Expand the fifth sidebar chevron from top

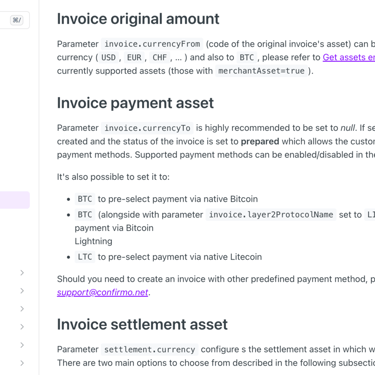click(x=22, y=345)
